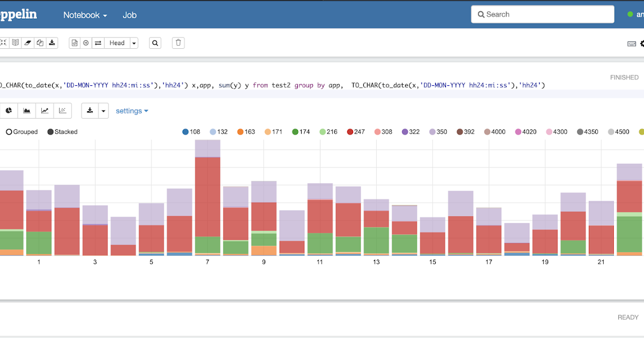Toggle the code visibility book icon

16,42
